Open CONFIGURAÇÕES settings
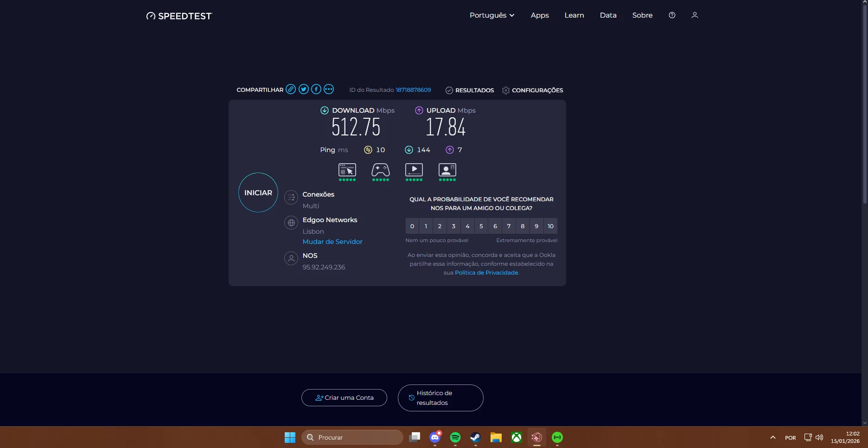Viewport: 868px width, 448px height. point(533,90)
